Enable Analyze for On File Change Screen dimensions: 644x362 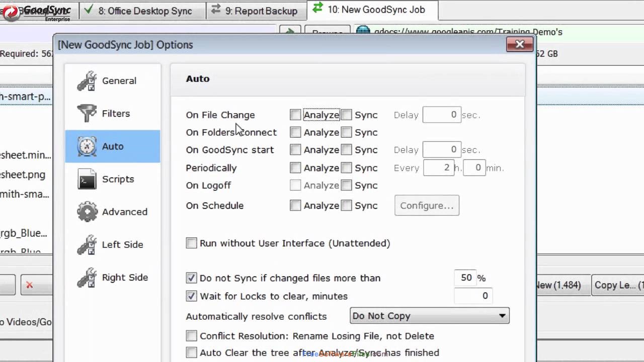click(x=295, y=115)
